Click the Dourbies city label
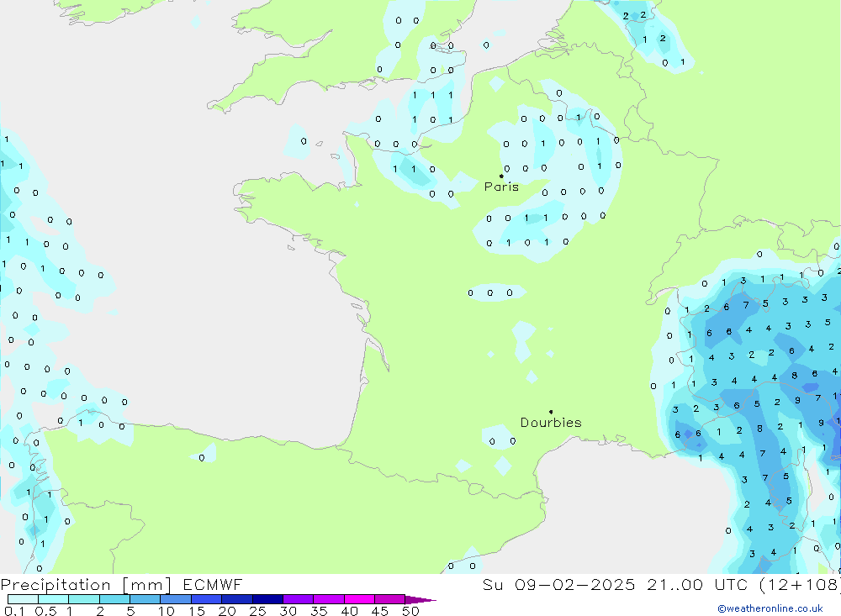The height and width of the screenshot is (616, 841). click(551, 423)
